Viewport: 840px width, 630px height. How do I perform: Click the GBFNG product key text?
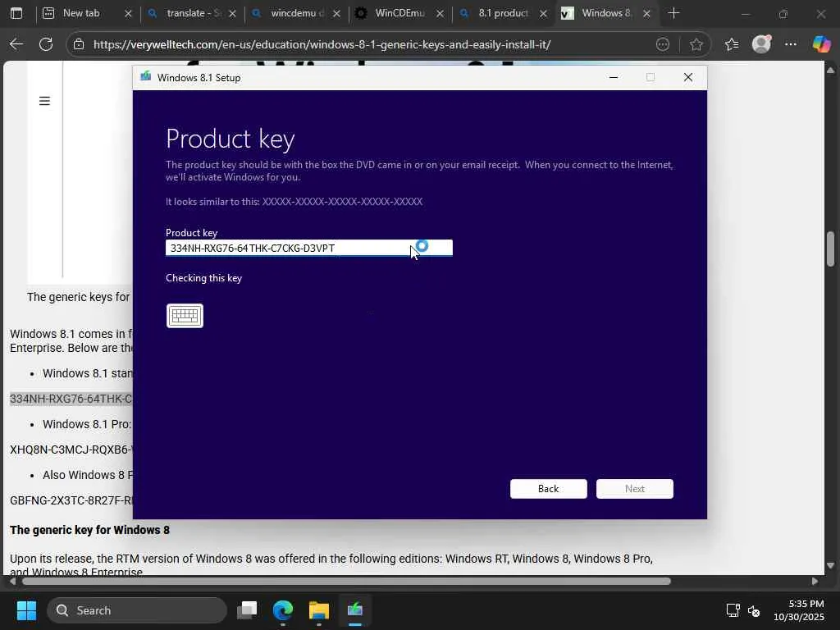[x=71, y=500]
